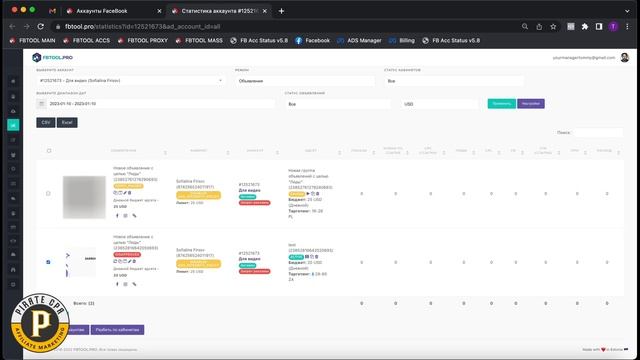640x360 pixels.
Task: Open the USD currency dropdown
Action: pos(439,104)
